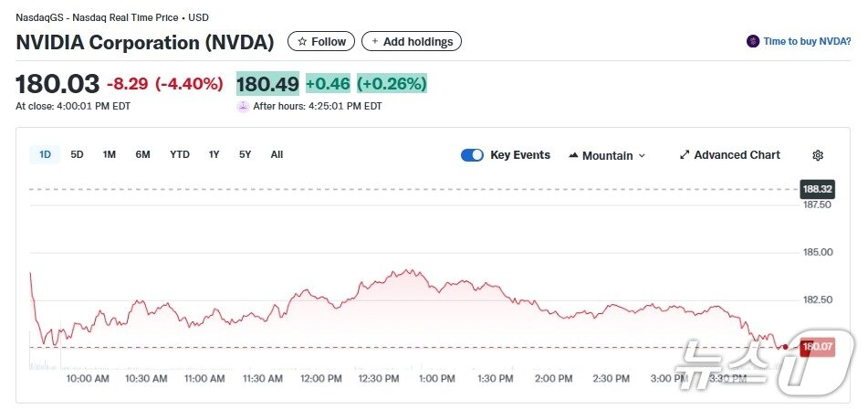Open the Advanced Chart link
This screenshot has width=868, height=409.
(x=737, y=155)
